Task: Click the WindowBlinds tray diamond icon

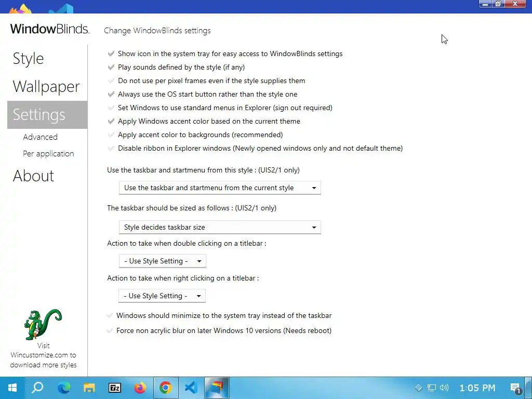Action: click(418, 388)
